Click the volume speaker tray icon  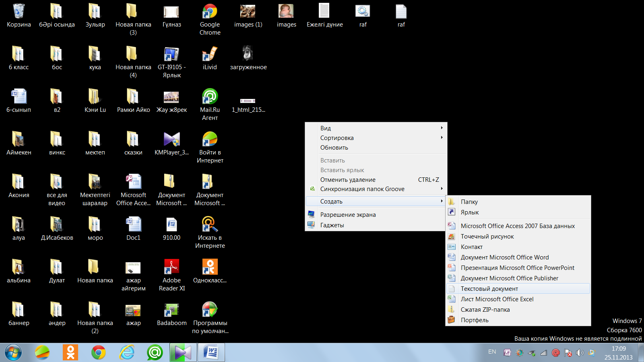[580, 353]
